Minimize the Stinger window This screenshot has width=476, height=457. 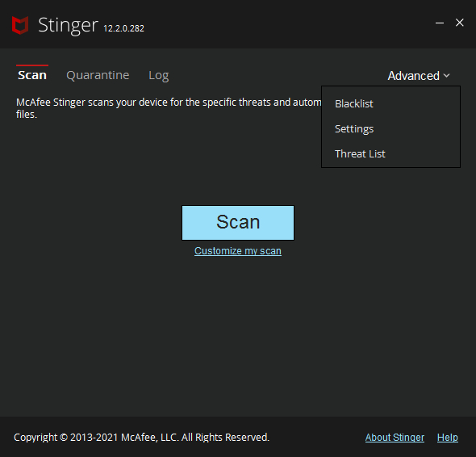coord(440,23)
